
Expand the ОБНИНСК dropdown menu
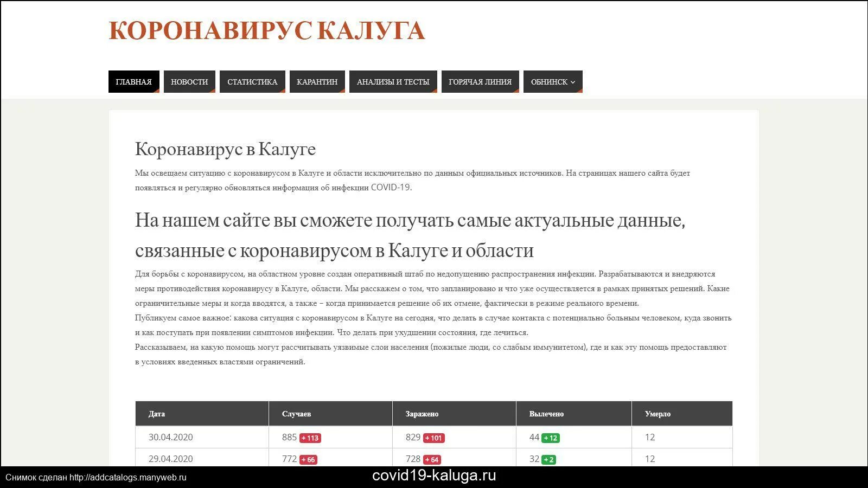click(553, 82)
